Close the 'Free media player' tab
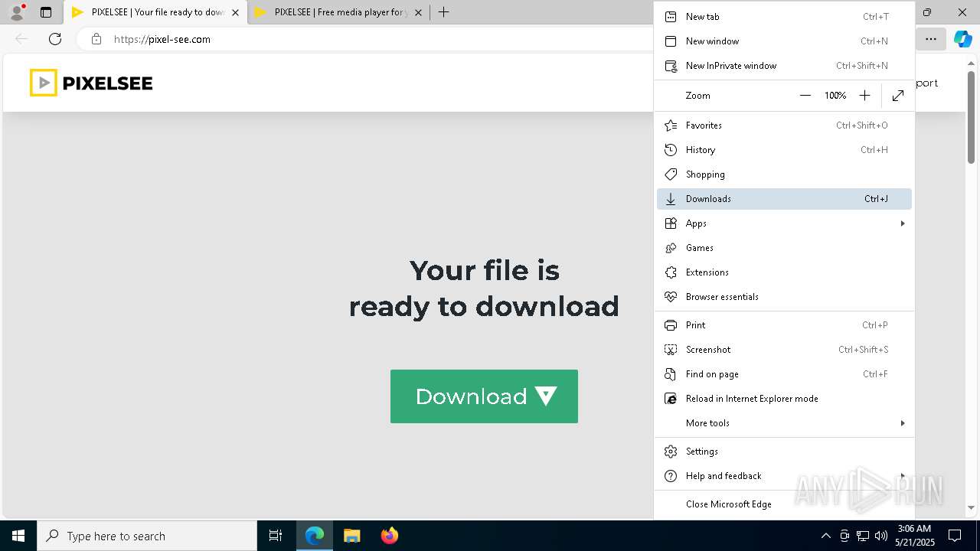 [x=418, y=12]
